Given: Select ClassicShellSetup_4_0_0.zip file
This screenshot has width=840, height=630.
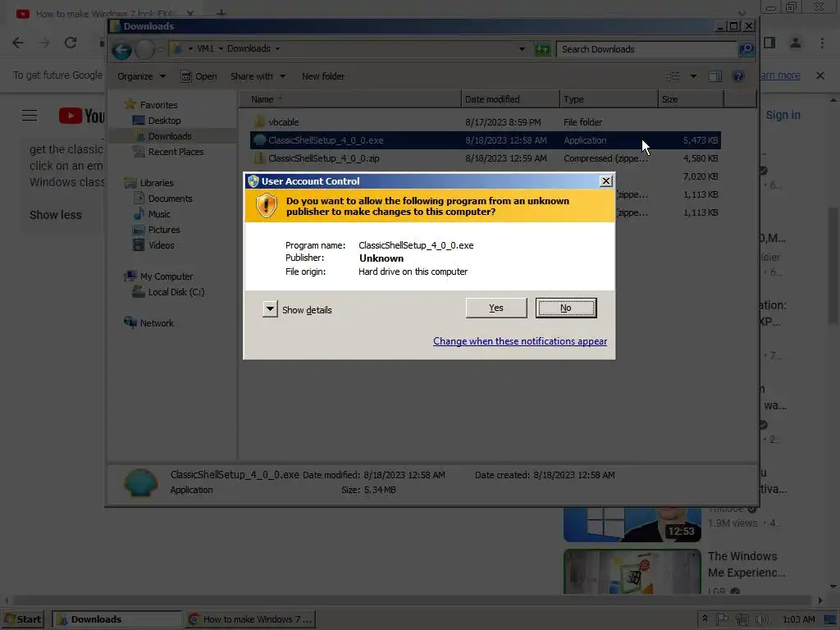Looking at the screenshot, I should click(x=323, y=158).
